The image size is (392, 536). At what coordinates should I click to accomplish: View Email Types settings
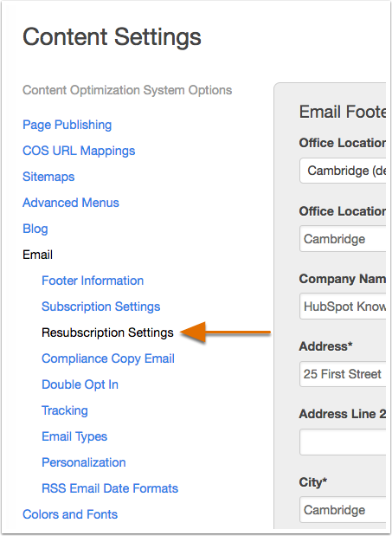(x=74, y=436)
